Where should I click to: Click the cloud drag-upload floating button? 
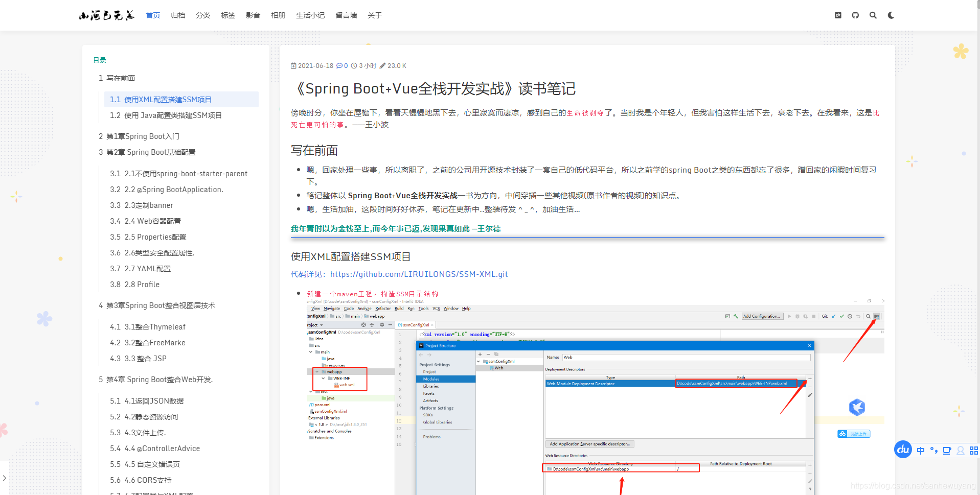[x=854, y=434]
